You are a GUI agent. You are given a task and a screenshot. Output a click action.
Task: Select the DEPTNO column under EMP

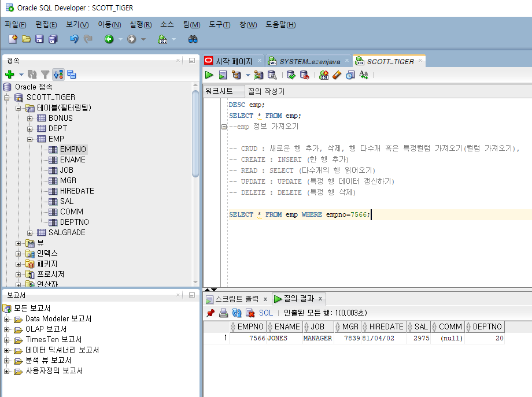tap(74, 222)
